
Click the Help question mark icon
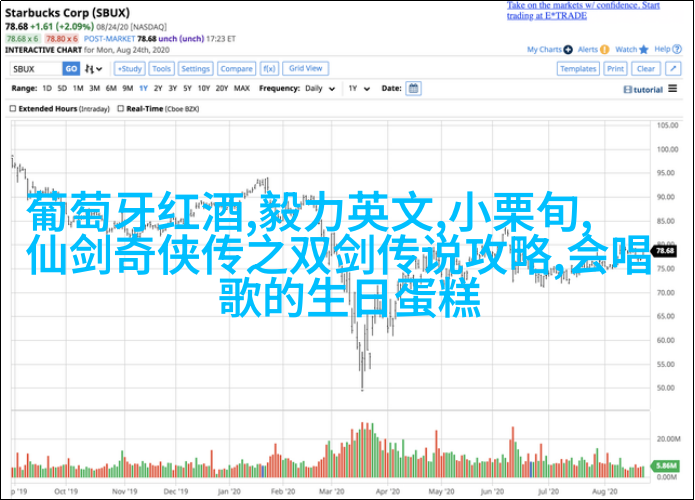(x=677, y=49)
